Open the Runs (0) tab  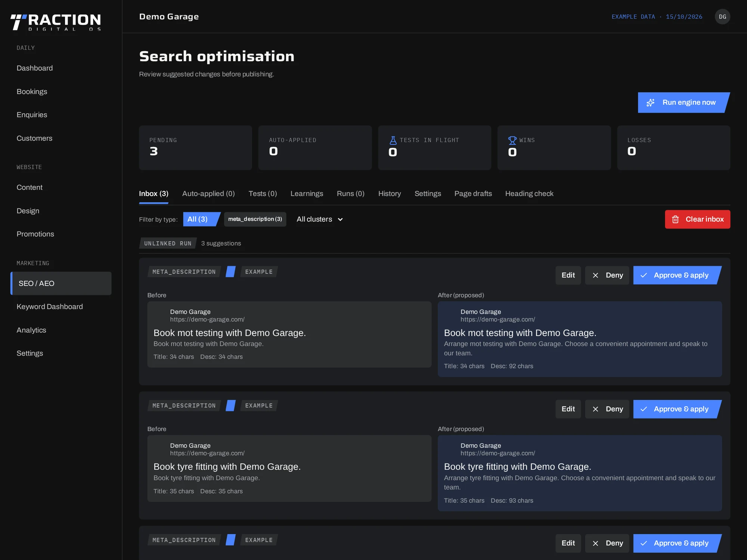tap(350, 194)
